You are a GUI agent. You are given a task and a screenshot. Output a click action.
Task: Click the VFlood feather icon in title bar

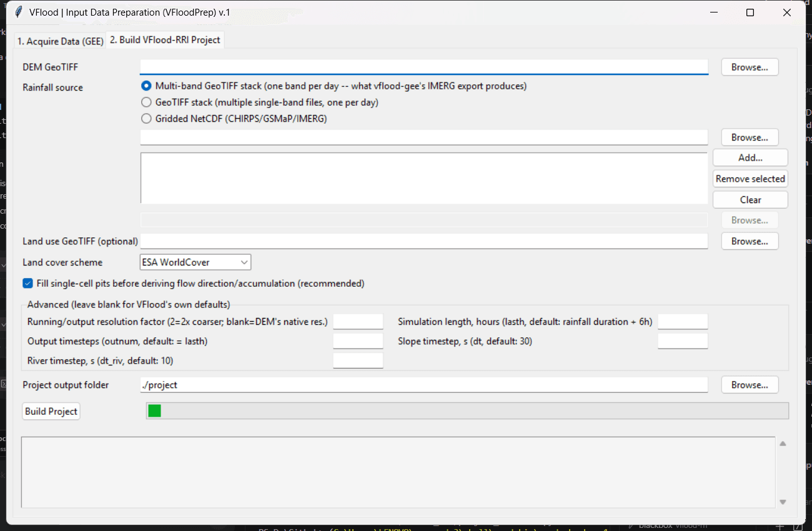point(18,12)
